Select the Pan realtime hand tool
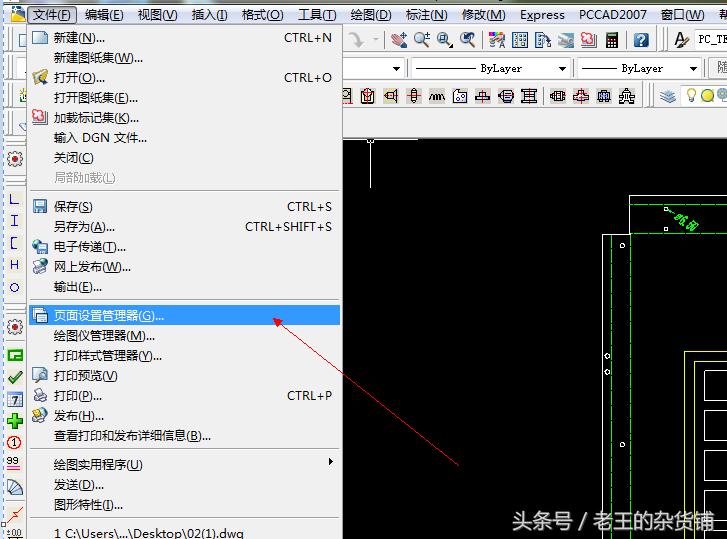The width and height of the screenshot is (727, 539). pos(398,40)
